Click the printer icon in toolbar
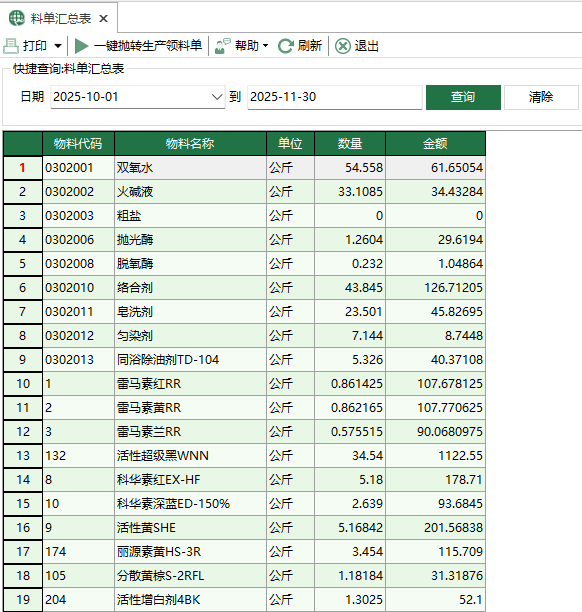 11,46
